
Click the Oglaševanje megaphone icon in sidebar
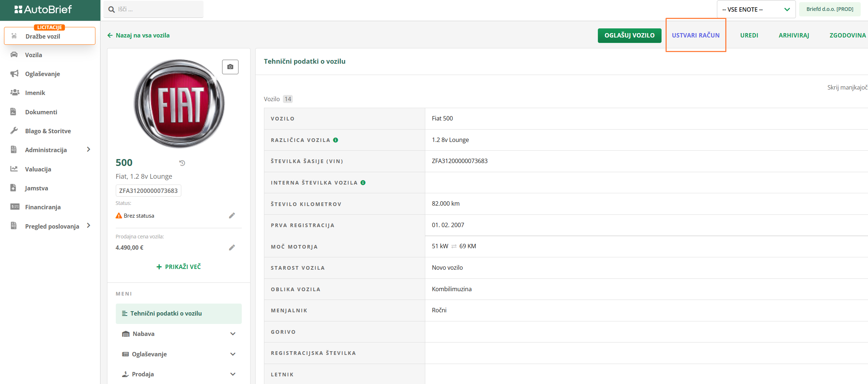[x=14, y=74]
